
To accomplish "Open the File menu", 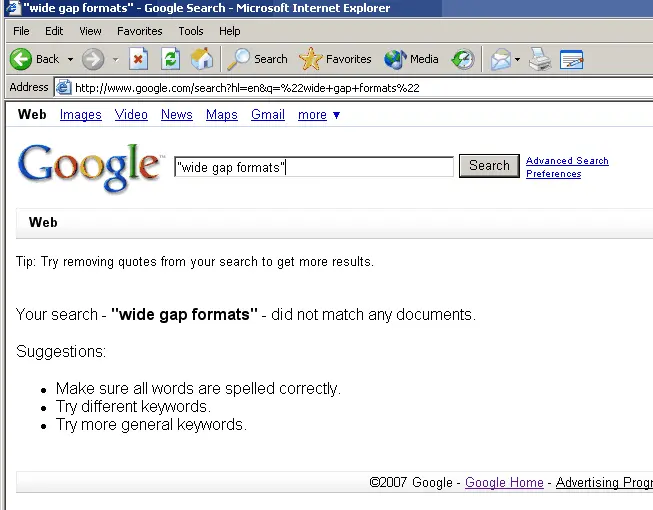I will point(21,31).
